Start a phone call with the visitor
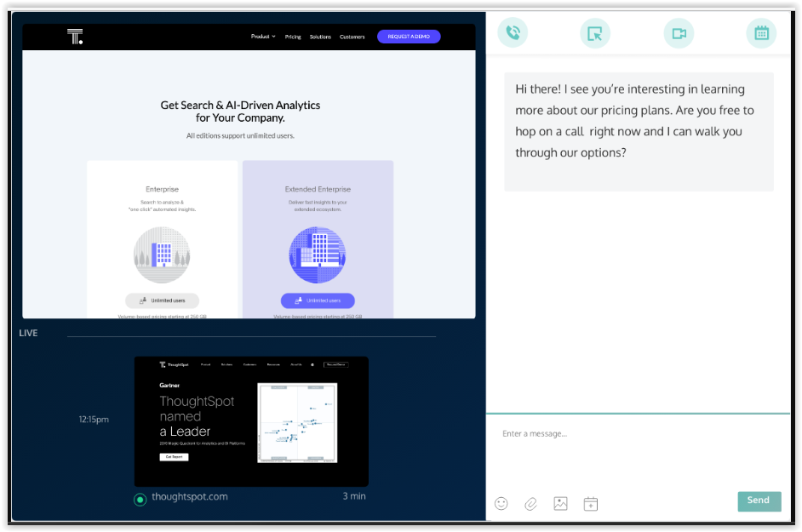The width and height of the screenshot is (802, 532). coord(513,32)
